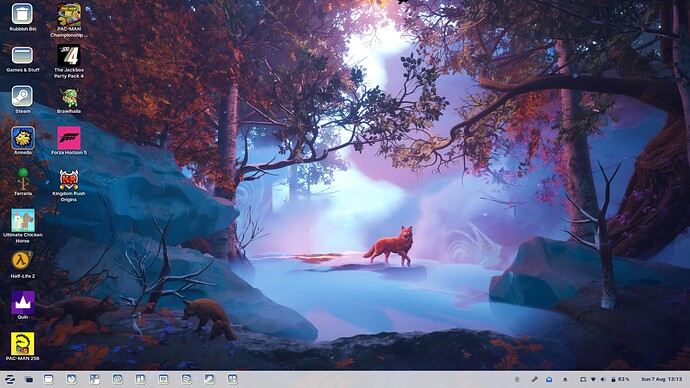Image resolution: width=690 pixels, height=388 pixels.
Task: Open the last pinned taskbar app
Action: click(232, 379)
